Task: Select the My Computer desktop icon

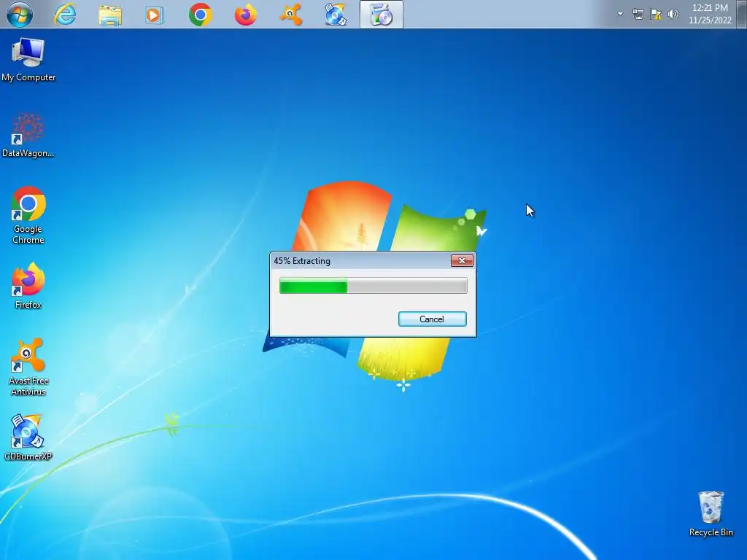Action: tap(28, 60)
